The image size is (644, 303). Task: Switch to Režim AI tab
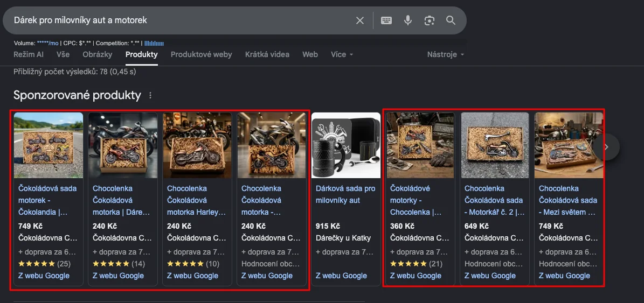coord(29,54)
